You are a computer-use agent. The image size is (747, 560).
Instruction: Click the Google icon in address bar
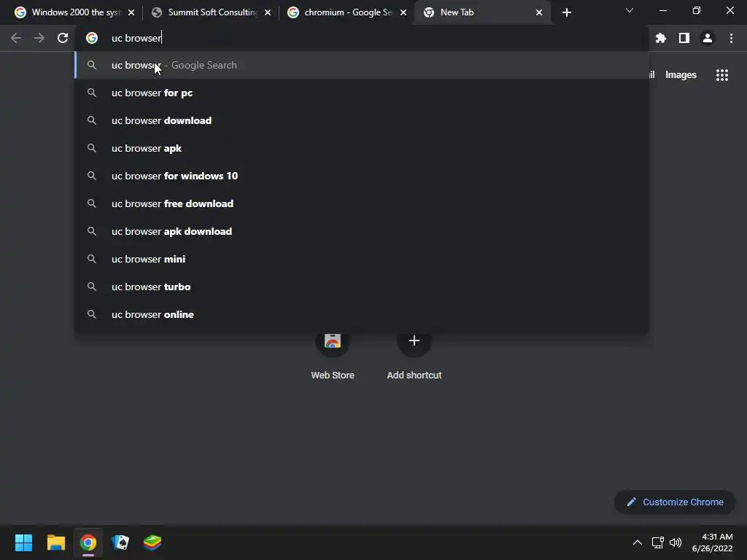(x=91, y=38)
